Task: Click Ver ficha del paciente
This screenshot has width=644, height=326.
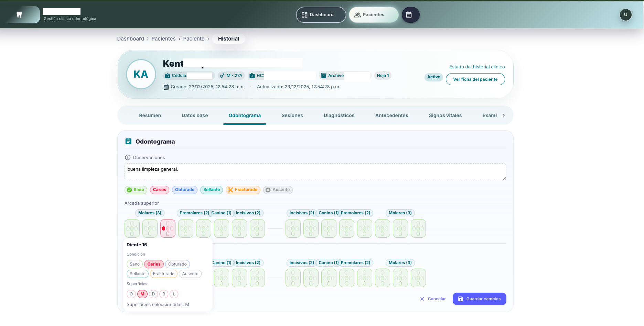Action: [475, 79]
